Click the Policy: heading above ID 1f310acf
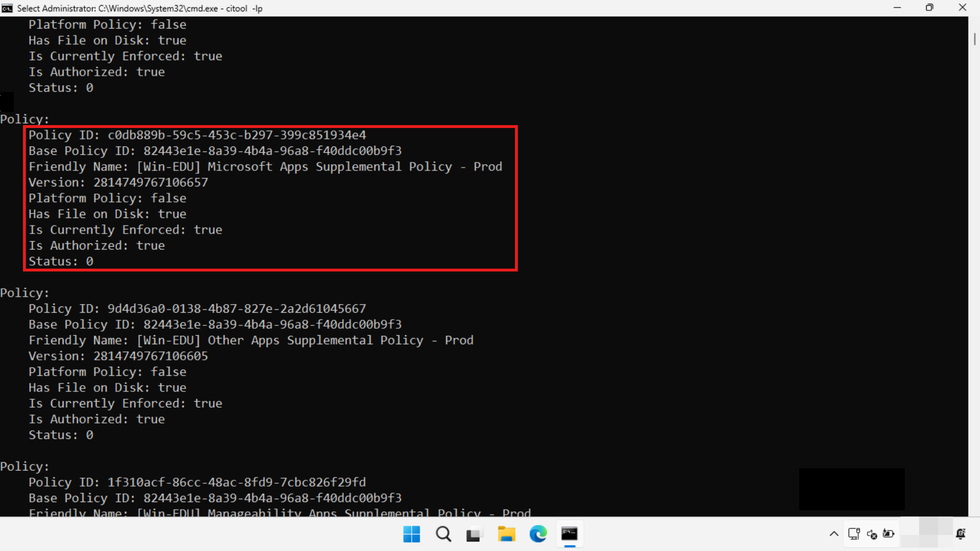This screenshot has width=980, height=551. 25,467
